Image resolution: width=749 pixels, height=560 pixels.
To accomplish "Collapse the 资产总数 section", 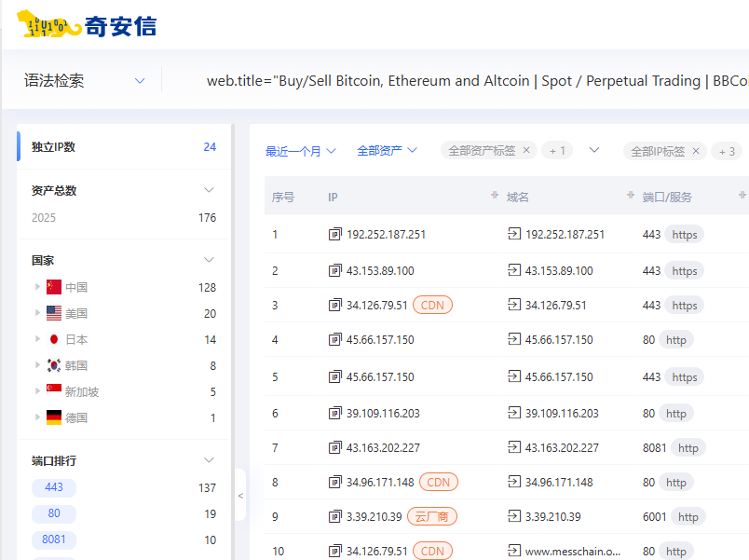I will coord(209,190).
